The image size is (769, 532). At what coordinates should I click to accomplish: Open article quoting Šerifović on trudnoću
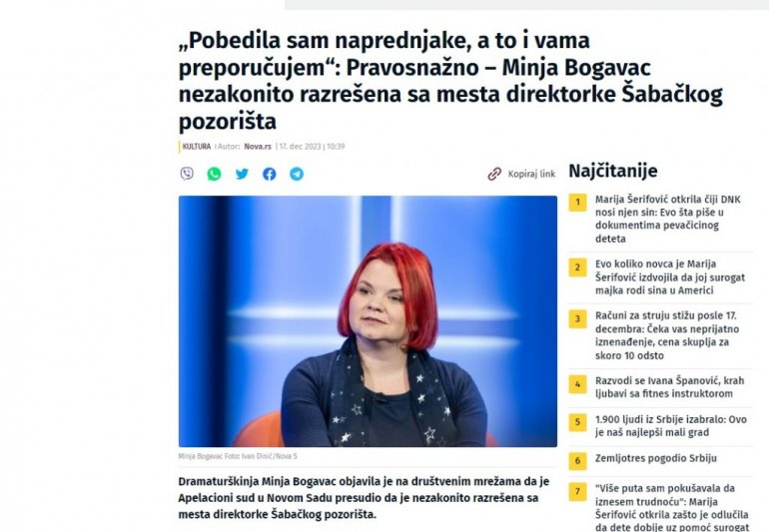[672, 507]
